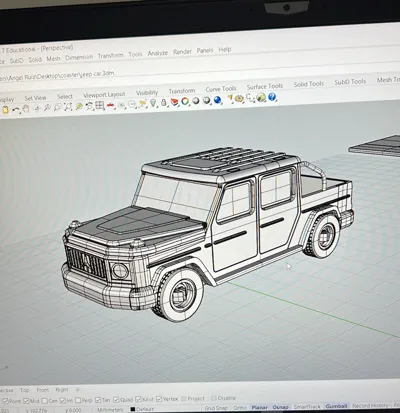This screenshot has height=413, width=400.
Task: Open the Edit Layers stack icon
Action: (x=174, y=101)
